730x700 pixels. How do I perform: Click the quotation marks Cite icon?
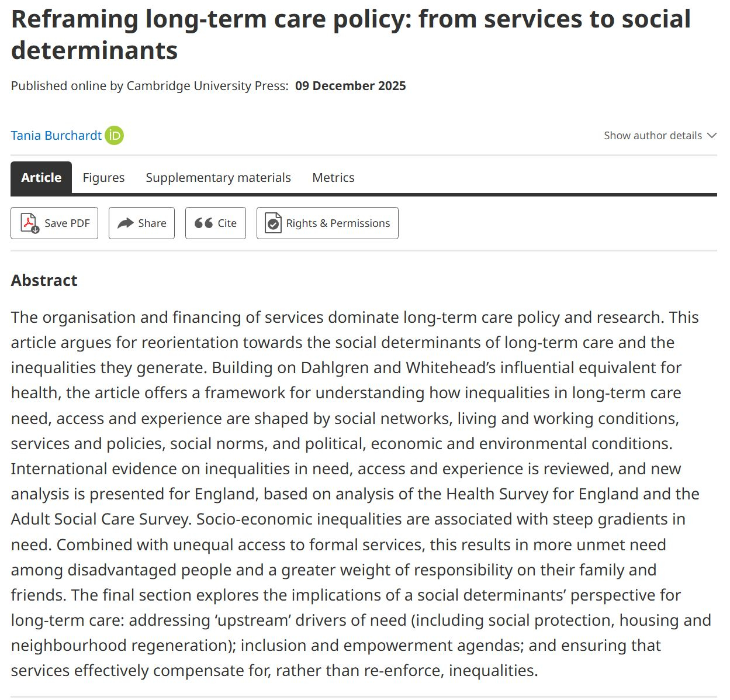pos(203,223)
